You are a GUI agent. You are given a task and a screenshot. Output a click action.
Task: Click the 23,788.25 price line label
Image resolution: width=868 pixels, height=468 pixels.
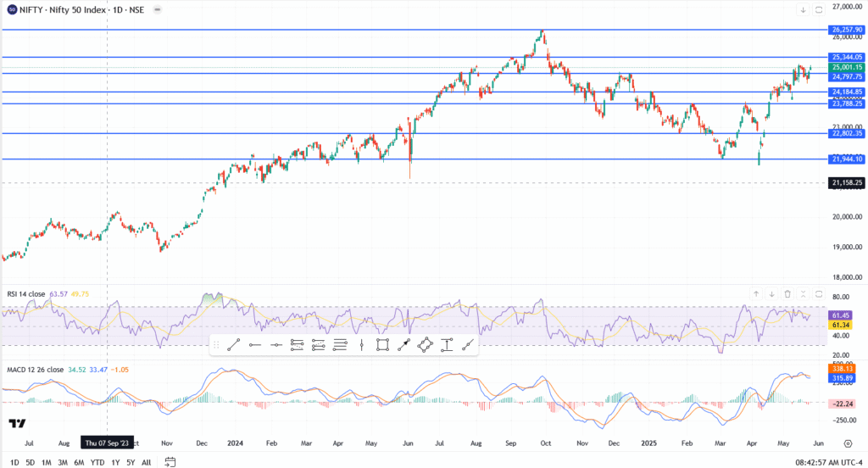(x=847, y=103)
